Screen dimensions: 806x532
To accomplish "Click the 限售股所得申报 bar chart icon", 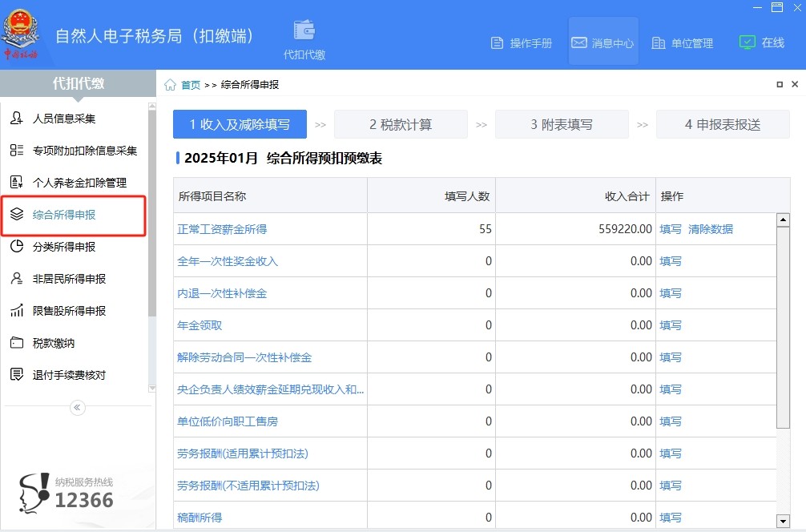I will pyautogui.click(x=17, y=310).
